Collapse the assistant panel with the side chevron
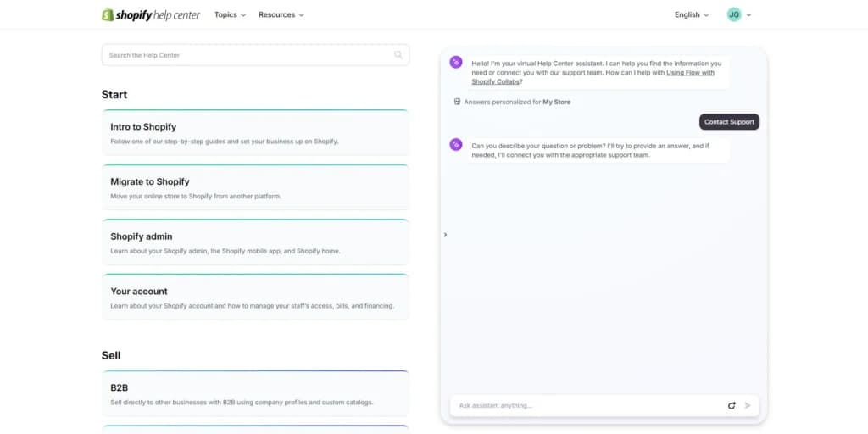This screenshot has width=868, height=434. tap(445, 235)
